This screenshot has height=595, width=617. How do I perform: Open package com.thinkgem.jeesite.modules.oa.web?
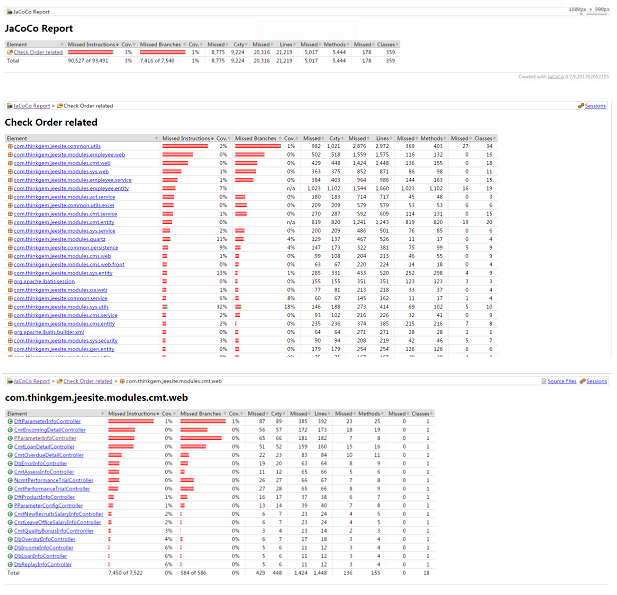(x=61, y=290)
